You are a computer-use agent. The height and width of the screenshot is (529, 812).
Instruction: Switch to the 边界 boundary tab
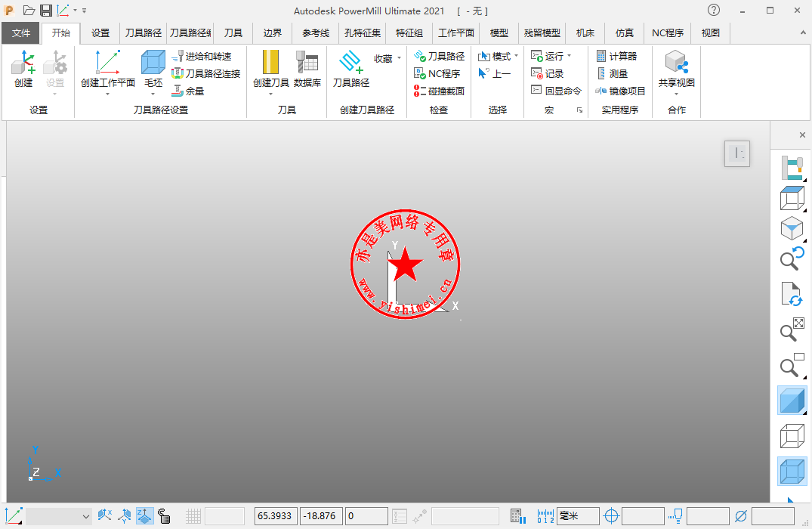273,32
